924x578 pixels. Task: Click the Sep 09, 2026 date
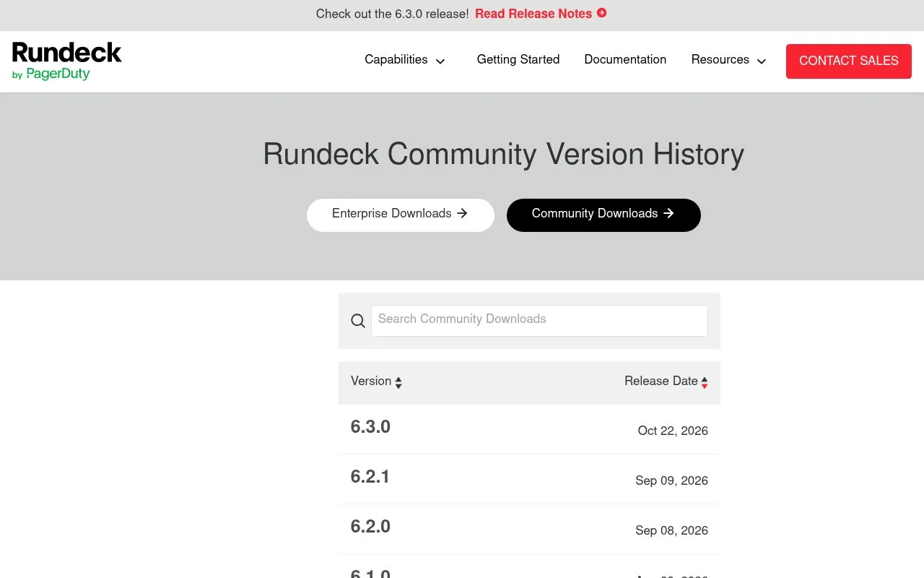point(671,481)
